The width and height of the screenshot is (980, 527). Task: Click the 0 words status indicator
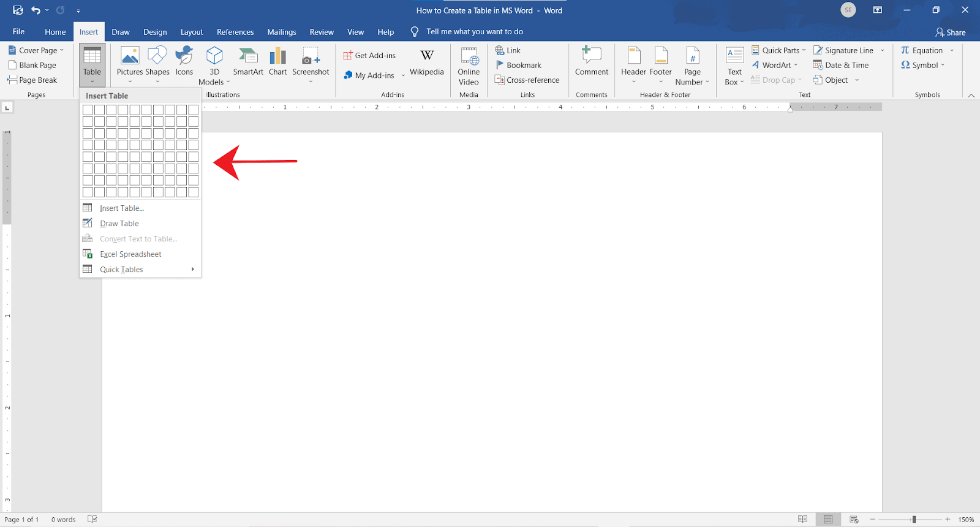[x=64, y=520]
